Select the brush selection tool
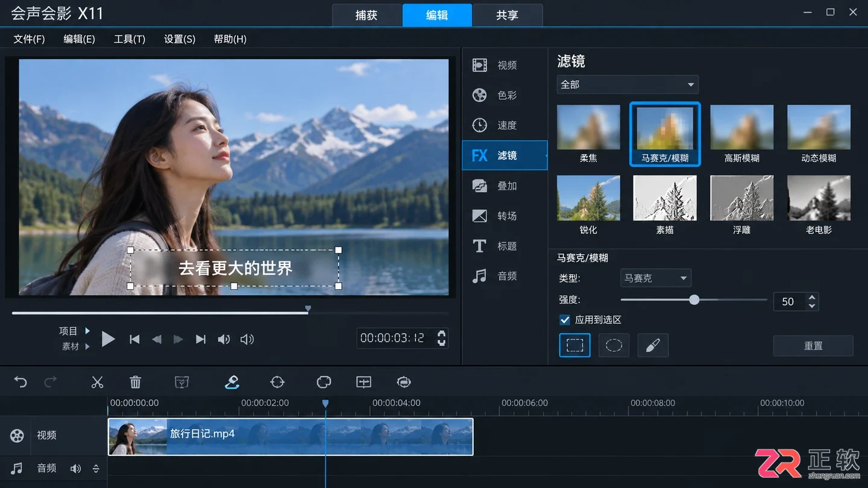868x488 pixels. point(653,346)
